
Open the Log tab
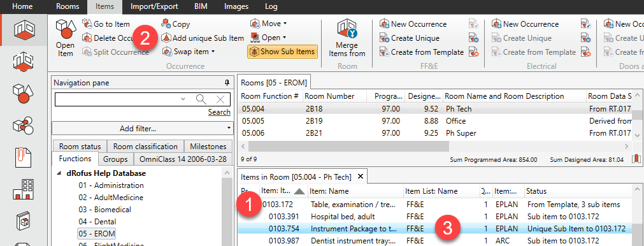pyautogui.click(x=271, y=6)
